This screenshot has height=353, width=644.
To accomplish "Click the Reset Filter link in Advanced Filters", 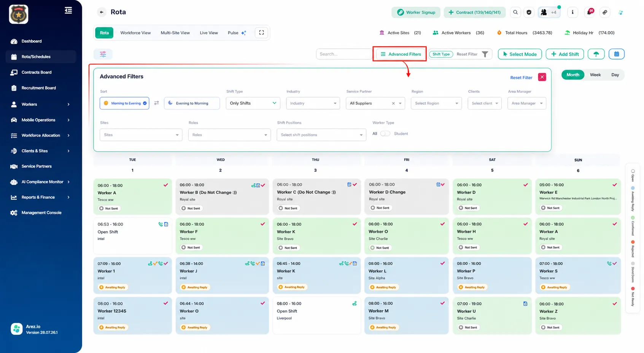I will click(x=521, y=78).
